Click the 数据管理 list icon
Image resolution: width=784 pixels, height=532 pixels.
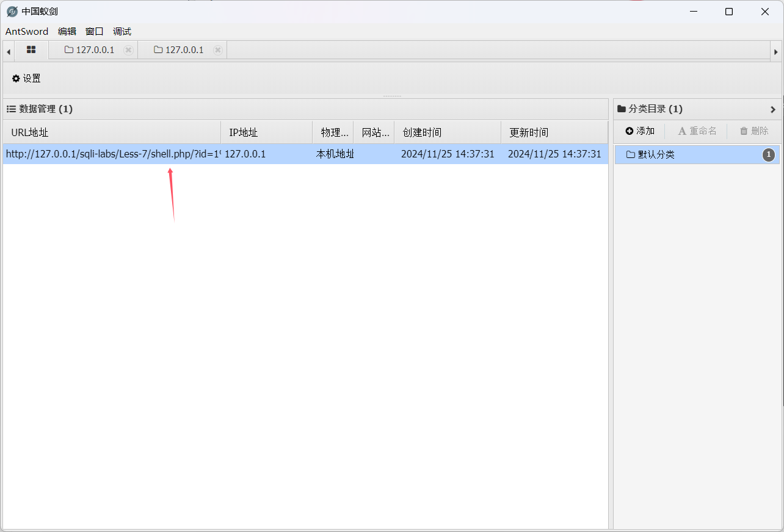point(11,109)
